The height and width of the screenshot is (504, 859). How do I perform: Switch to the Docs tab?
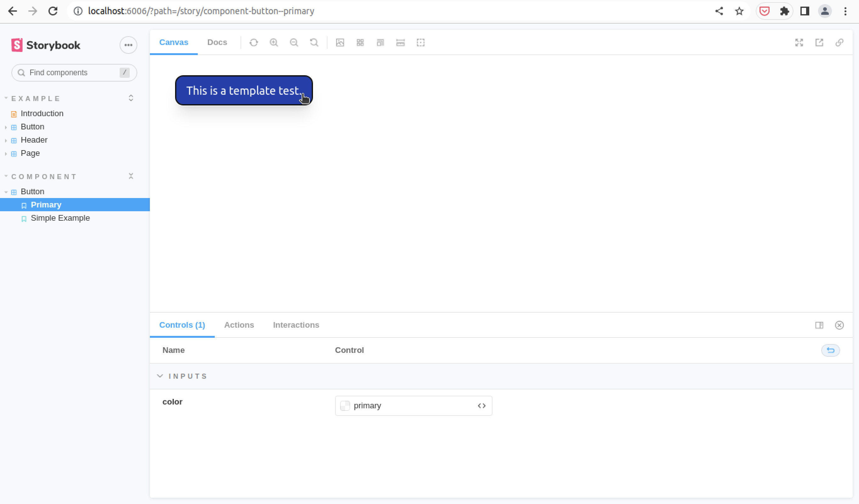[217, 42]
